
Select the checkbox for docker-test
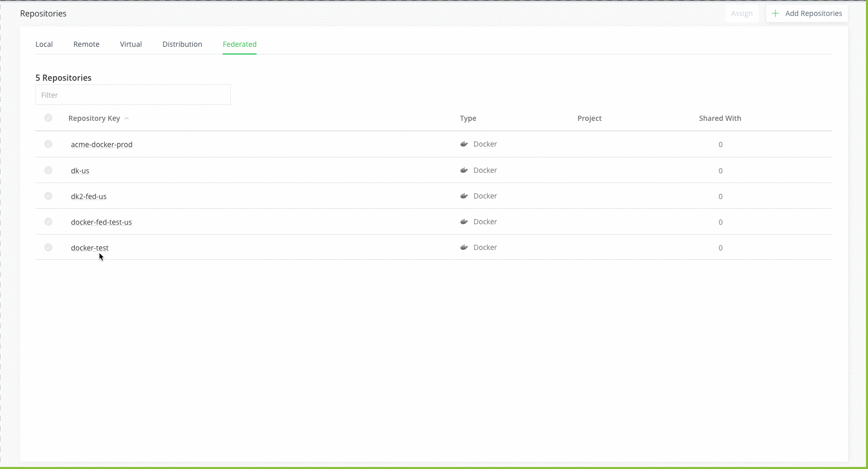[x=48, y=247]
